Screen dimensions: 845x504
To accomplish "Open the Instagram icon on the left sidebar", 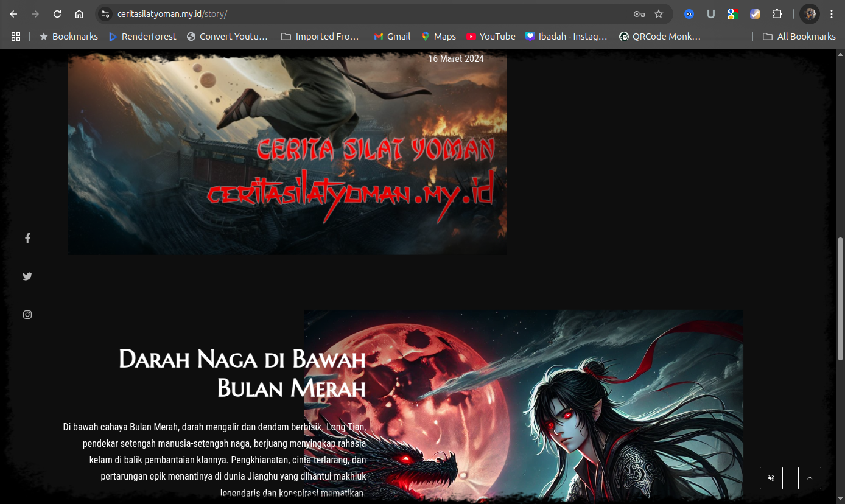I will pos(27,314).
